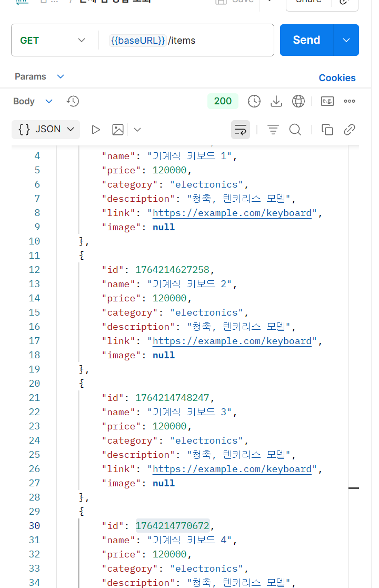Viewport: 379px width, 588px height.
Task: Open the response history icon
Action: click(73, 101)
